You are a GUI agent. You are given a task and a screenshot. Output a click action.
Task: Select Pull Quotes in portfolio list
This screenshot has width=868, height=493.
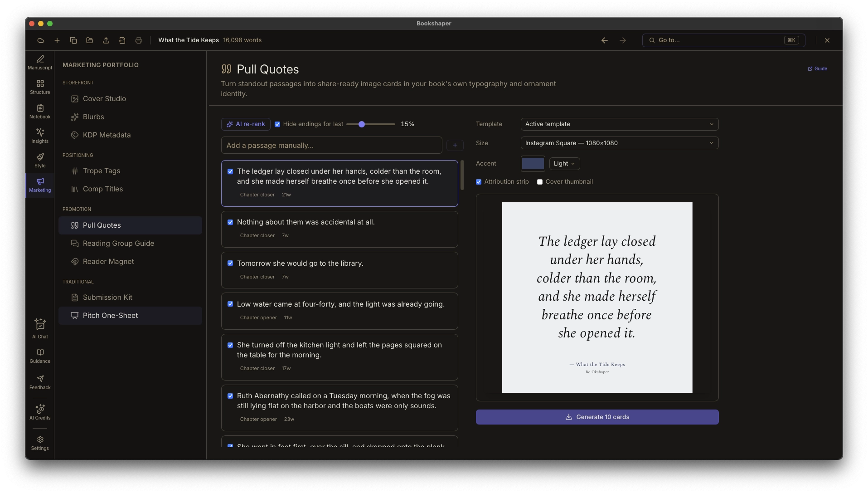click(x=130, y=225)
